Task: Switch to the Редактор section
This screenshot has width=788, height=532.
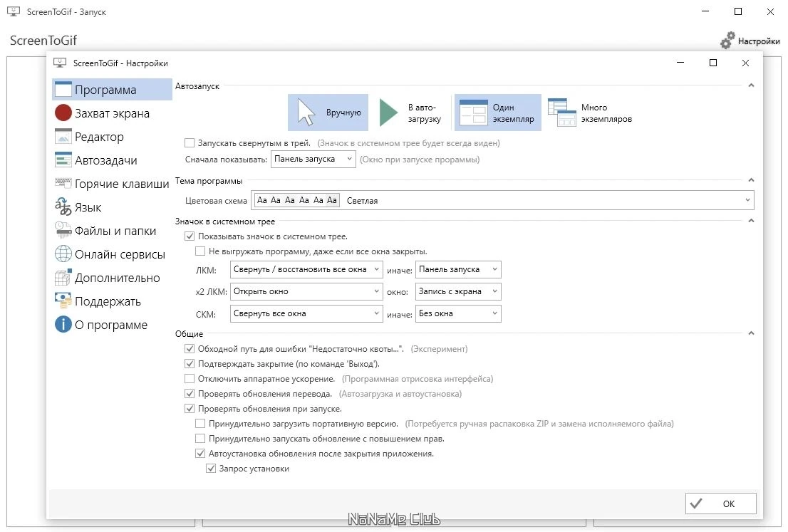Action: 112,136
